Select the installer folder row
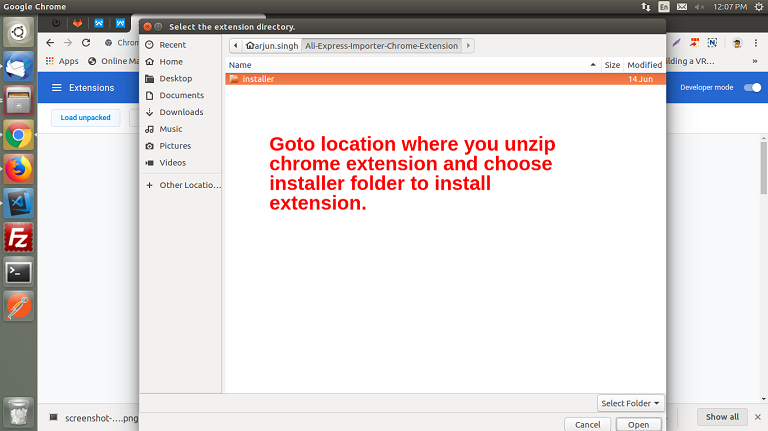Image resolution: width=768 pixels, height=431 pixels. click(x=445, y=79)
